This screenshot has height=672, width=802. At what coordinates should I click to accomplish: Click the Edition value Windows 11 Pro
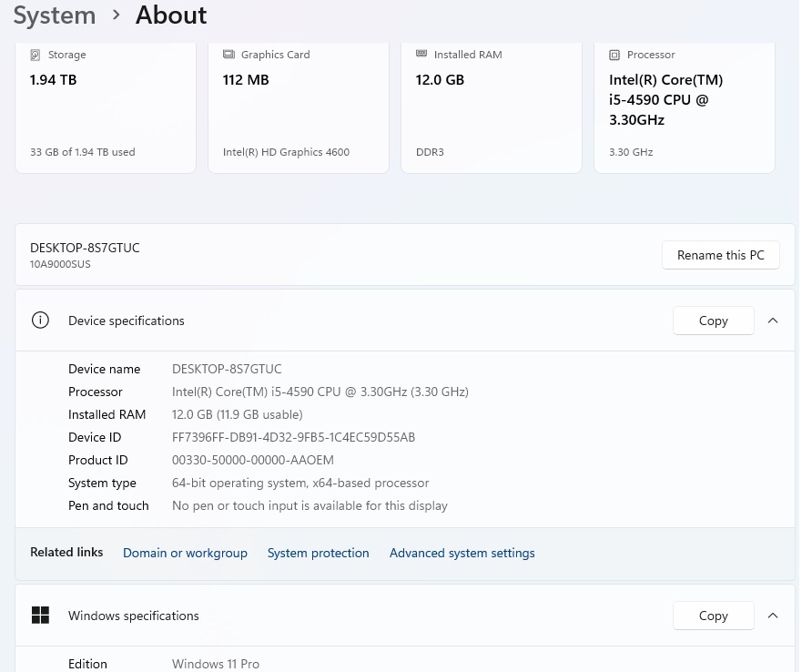coord(216,664)
